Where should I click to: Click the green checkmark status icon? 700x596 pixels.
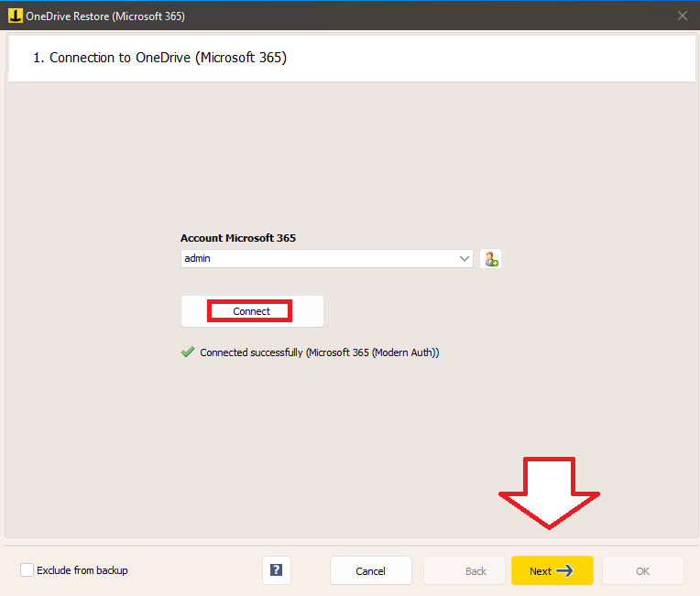tap(188, 352)
